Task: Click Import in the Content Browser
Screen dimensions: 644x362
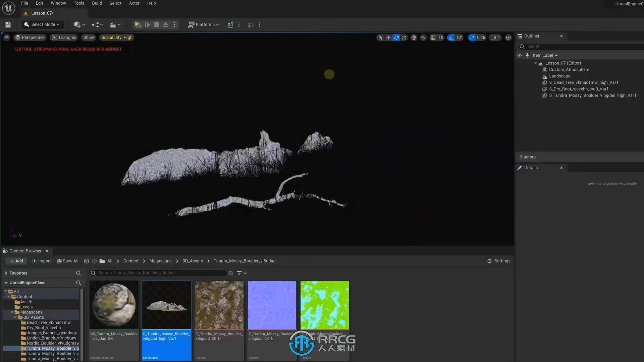Action: tap(42, 261)
